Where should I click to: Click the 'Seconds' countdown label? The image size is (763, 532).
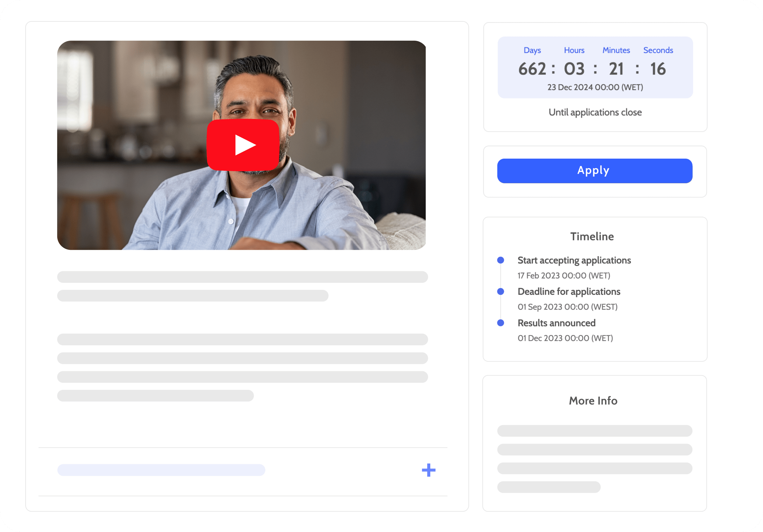tap(658, 50)
